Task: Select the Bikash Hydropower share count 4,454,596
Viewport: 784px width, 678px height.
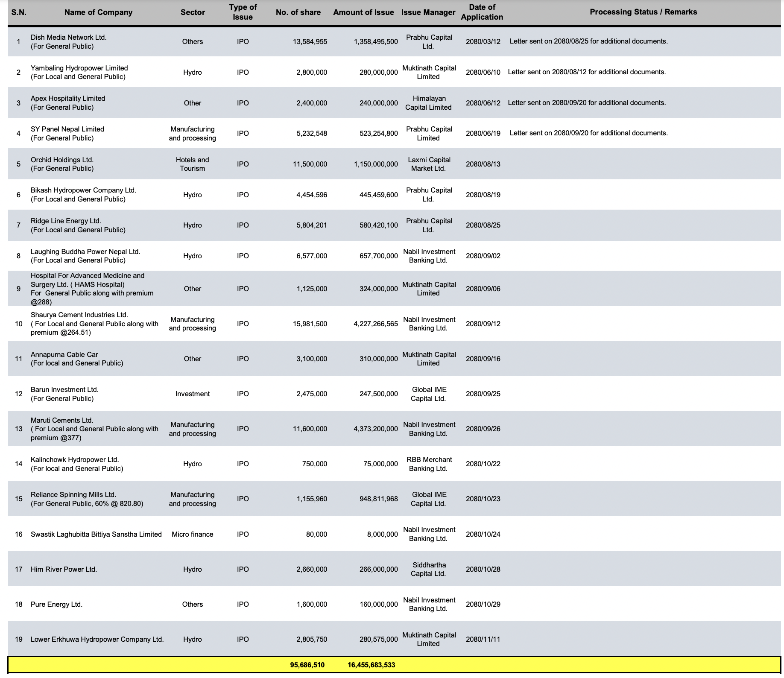Action: pos(311,195)
